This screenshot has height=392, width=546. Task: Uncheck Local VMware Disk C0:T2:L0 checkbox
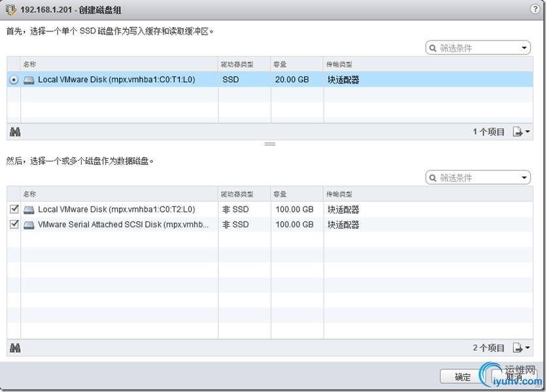(x=14, y=209)
